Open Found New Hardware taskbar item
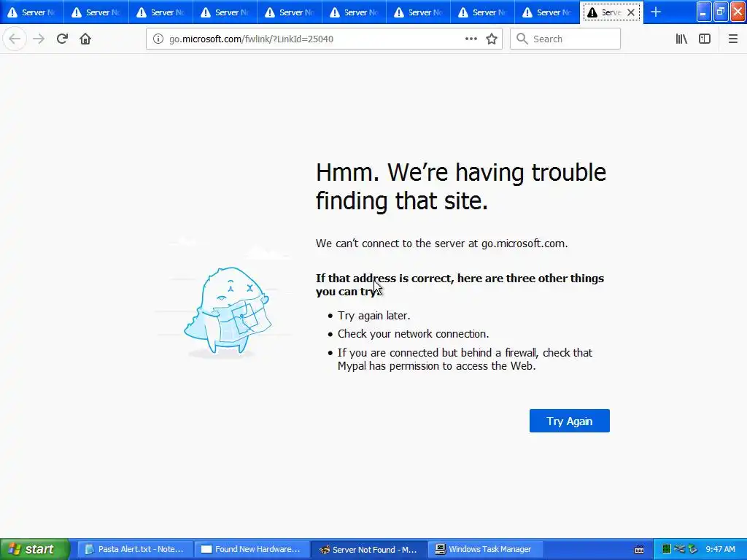 tap(252, 549)
